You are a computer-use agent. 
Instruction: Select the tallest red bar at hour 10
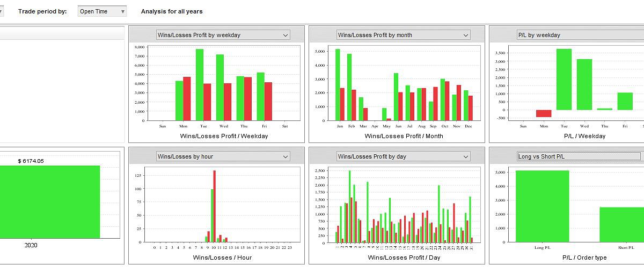pyautogui.click(x=215, y=206)
